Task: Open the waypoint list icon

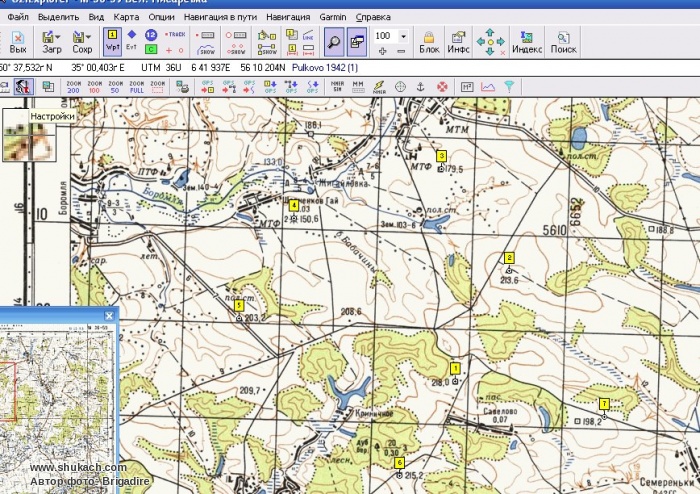Action: 292,34
